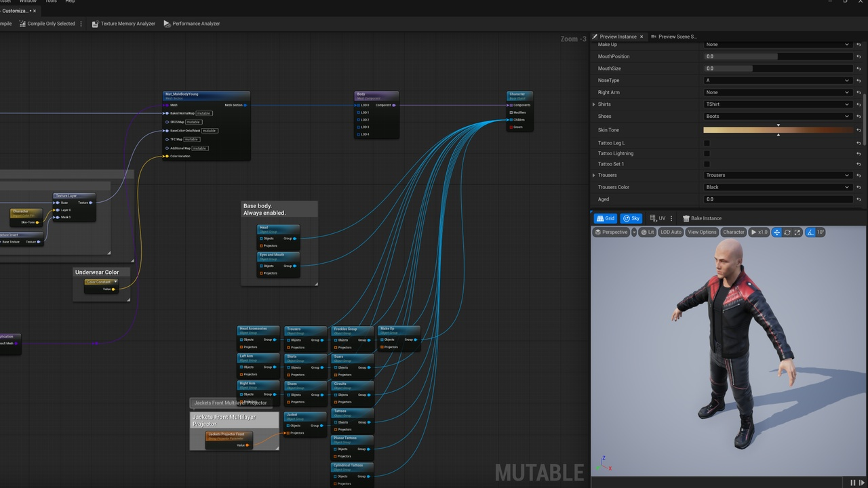Viewport: 868px width, 488px height.
Task: Open the Texture Memory Analyzer
Action: click(x=123, y=24)
